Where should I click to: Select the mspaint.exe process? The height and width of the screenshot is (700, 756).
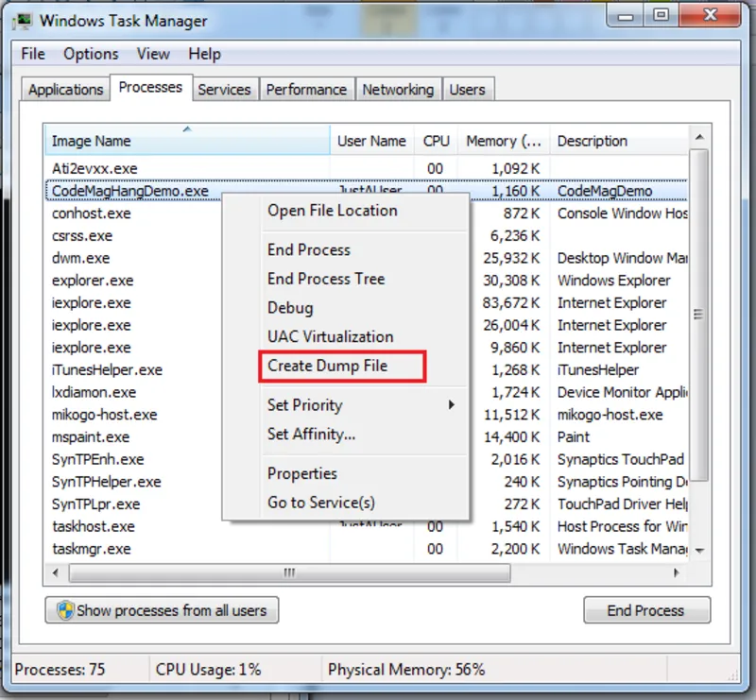tap(91, 436)
